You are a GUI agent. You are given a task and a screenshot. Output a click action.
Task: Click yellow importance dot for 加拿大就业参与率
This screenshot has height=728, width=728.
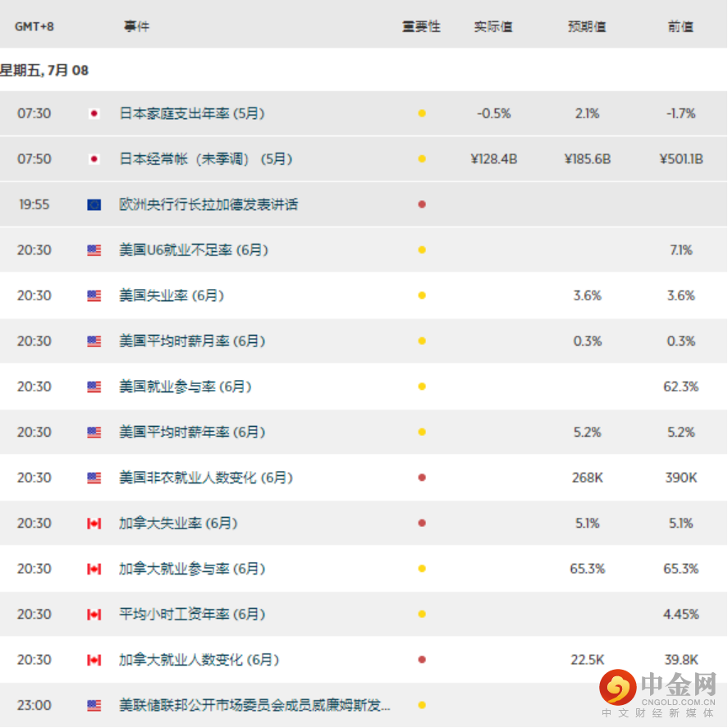(422, 568)
